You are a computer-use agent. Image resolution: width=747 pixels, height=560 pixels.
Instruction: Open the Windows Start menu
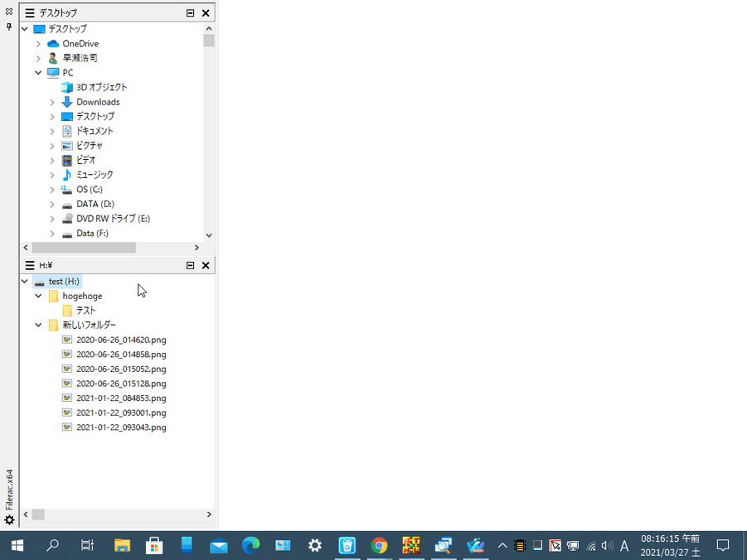point(17,545)
